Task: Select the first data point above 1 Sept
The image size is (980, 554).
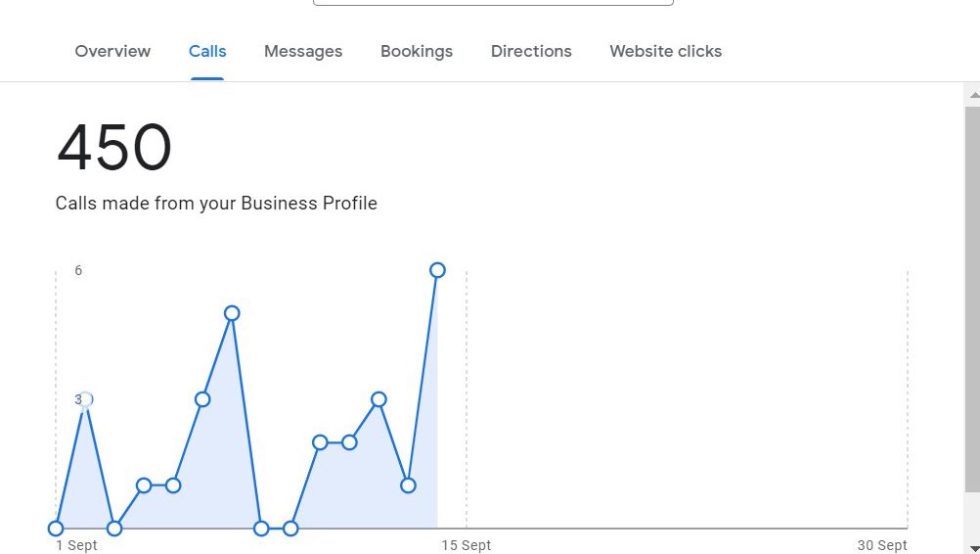Action: point(56,529)
